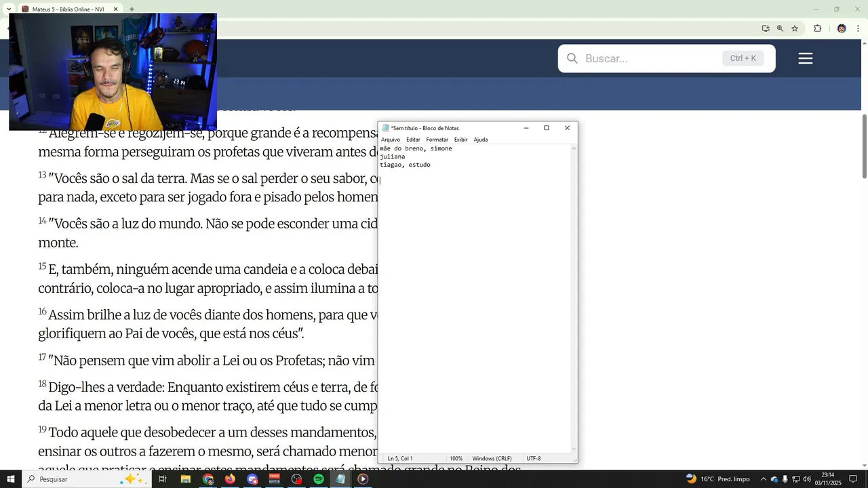Open the Formatar menu in Bloco de Notas
868x488 pixels.
pyautogui.click(x=437, y=140)
